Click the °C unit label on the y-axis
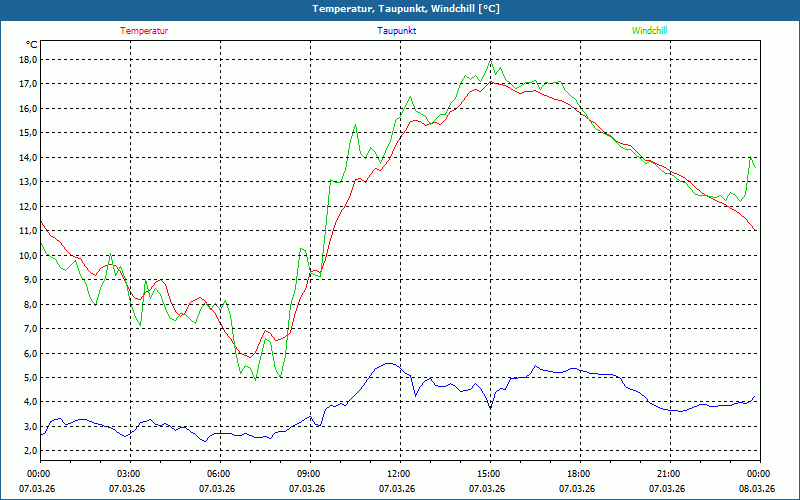Screen dimensions: 800x500 pyautogui.click(x=32, y=45)
